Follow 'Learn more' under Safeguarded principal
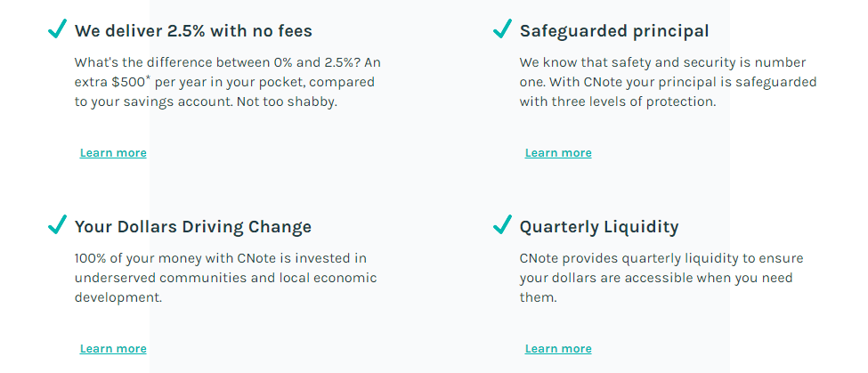This screenshot has height=373, width=868. tap(558, 153)
